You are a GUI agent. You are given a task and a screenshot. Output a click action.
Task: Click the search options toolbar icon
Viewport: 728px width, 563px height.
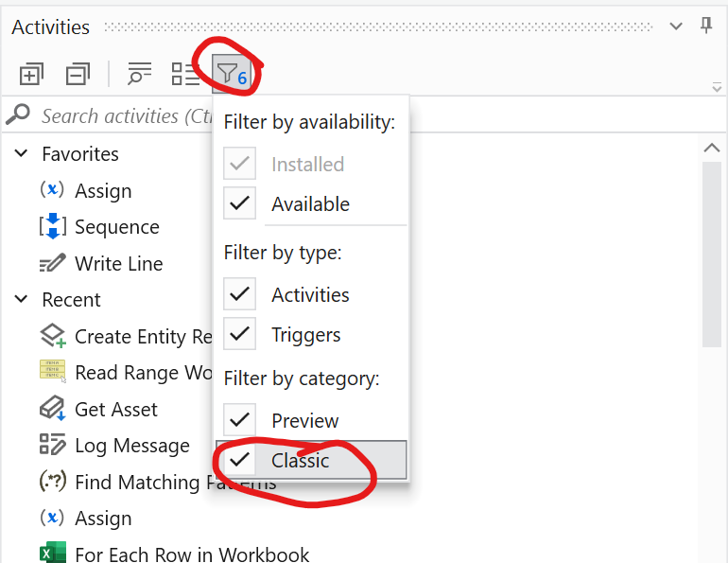pyautogui.click(x=139, y=74)
